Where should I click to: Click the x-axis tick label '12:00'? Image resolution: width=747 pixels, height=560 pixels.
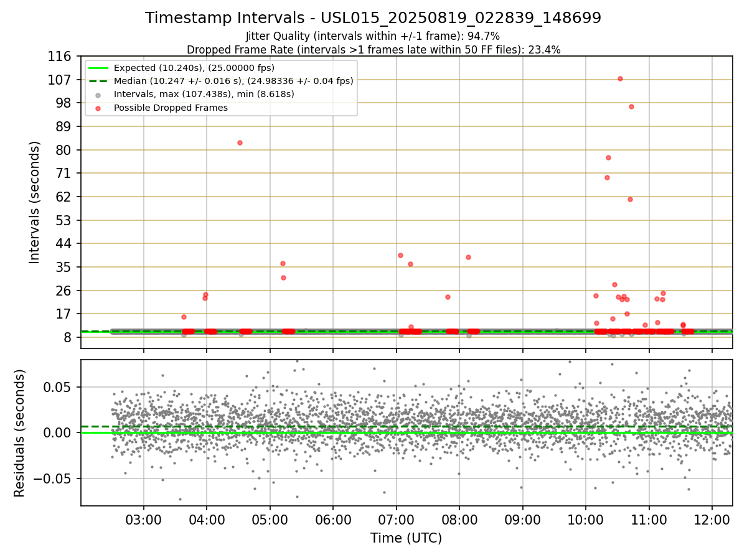point(712,520)
